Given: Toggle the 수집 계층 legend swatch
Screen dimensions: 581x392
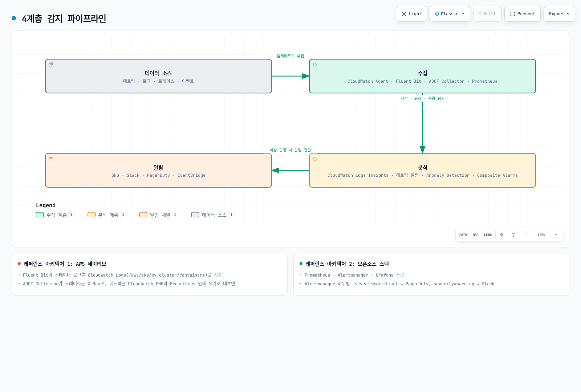Looking at the screenshot, I should point(40,215).
